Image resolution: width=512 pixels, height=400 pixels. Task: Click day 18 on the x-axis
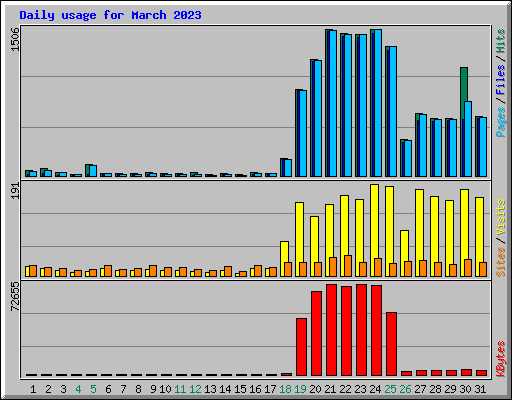pos(285,389)
